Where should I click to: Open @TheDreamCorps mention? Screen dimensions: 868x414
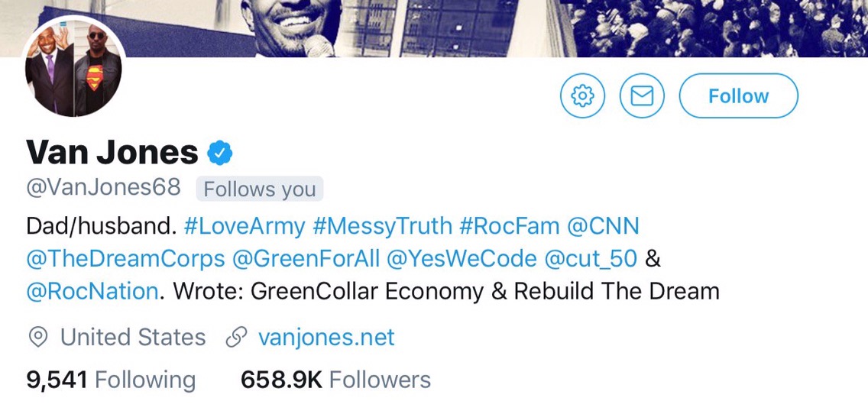(125, 259)
